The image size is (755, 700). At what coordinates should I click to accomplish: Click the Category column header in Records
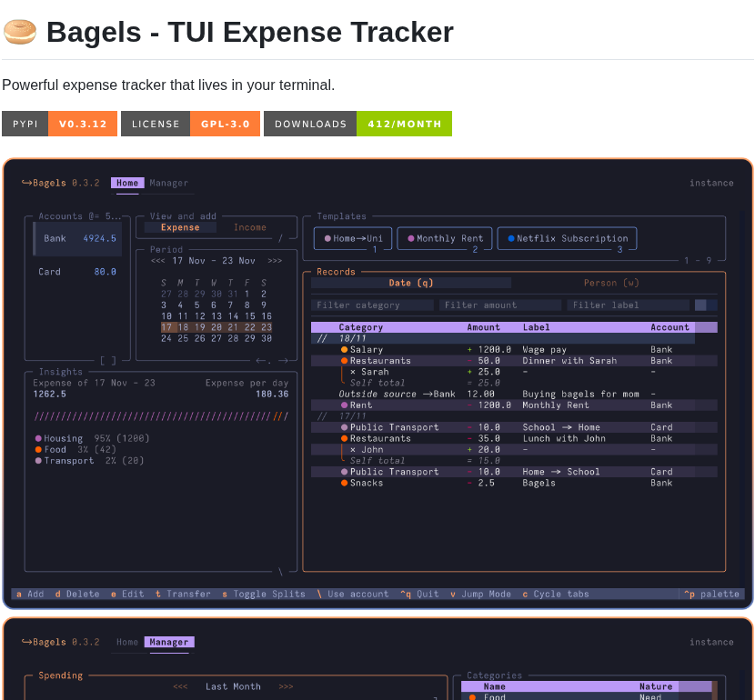tap(360, 327)
